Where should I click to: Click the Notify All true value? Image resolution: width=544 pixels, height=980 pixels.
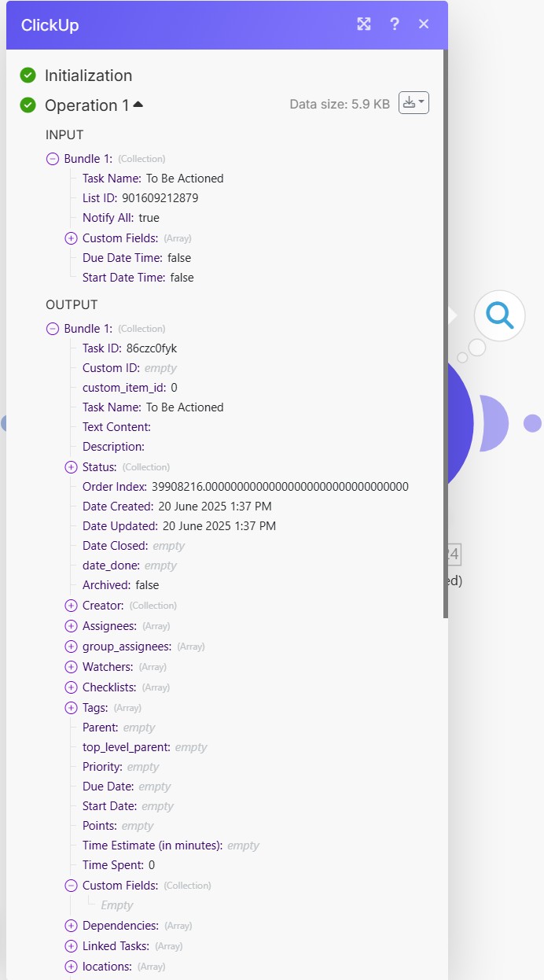149,218
